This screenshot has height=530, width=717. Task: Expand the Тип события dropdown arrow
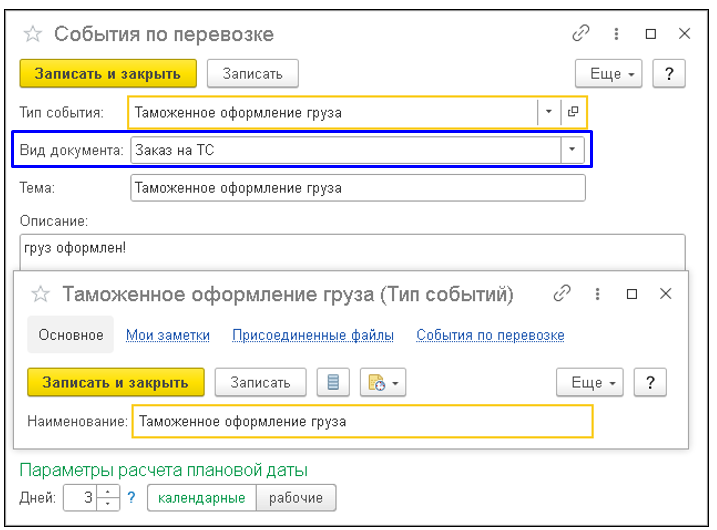[548, 112]
